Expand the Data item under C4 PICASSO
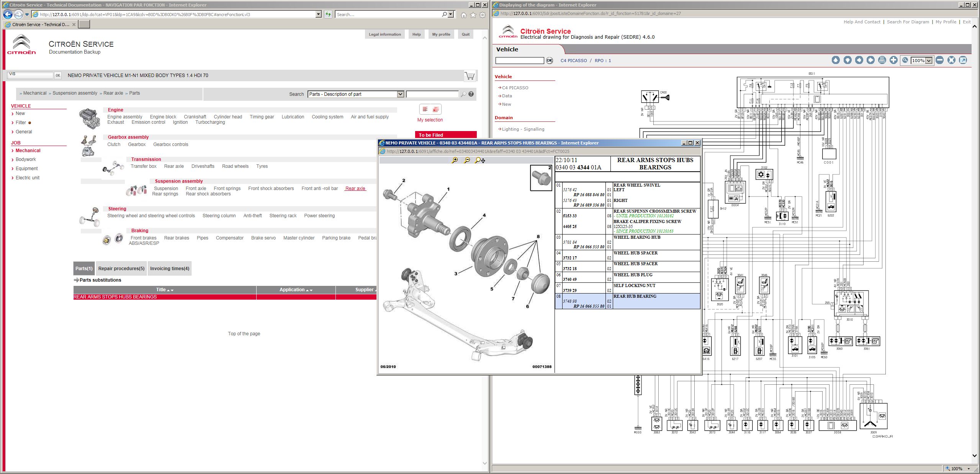The width and height of the screenshot is (980, 474). pyautogui.click(x=507, y=95)
